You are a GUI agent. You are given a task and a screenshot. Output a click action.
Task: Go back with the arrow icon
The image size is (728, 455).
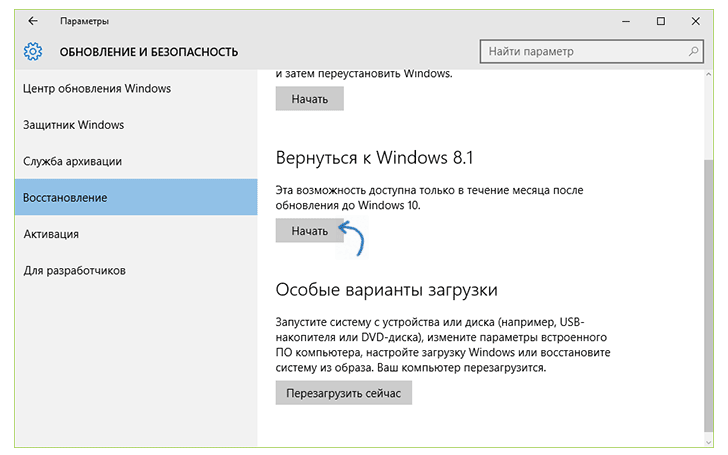(32, 21)
